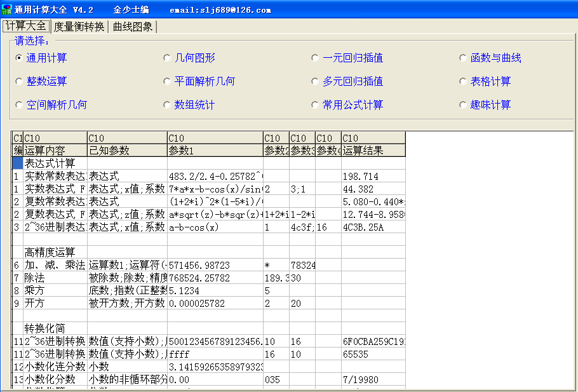Click the 被开方数;开方数 parameter cell

click(x=127, y=304)
